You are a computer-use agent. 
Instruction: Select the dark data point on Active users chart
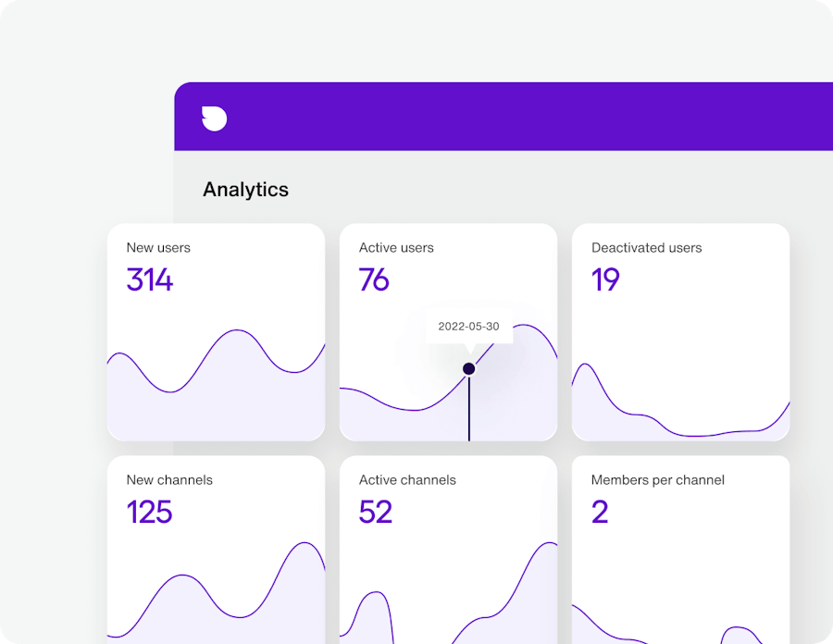pos(468,368)
